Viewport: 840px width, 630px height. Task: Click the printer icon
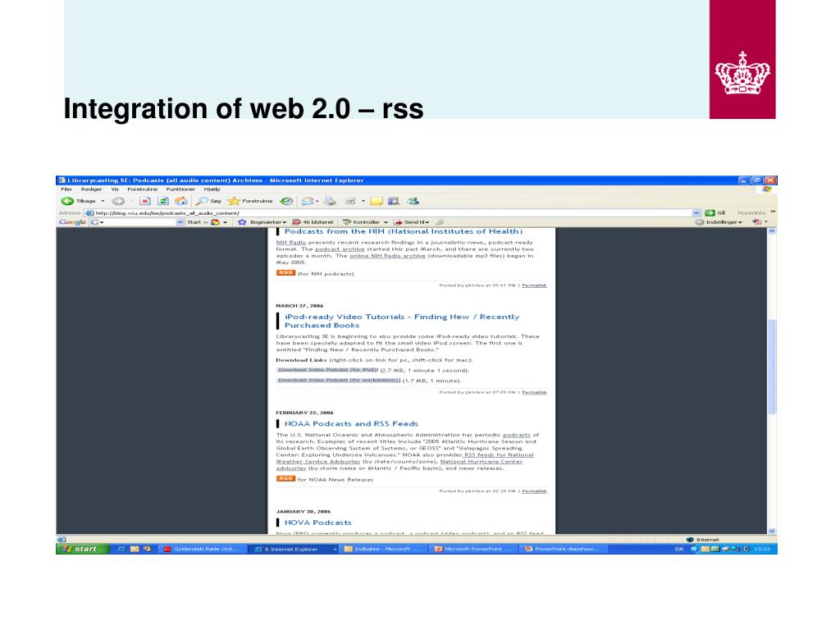[330, 202]
